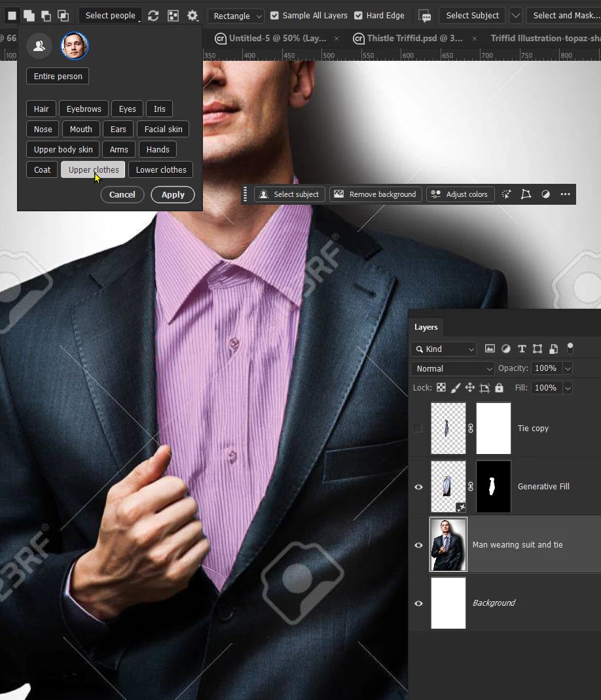The height and width of the screenshot is (700, 601).
Task: Click Adjust colors in contextual bar
Action: coord(461,194)
